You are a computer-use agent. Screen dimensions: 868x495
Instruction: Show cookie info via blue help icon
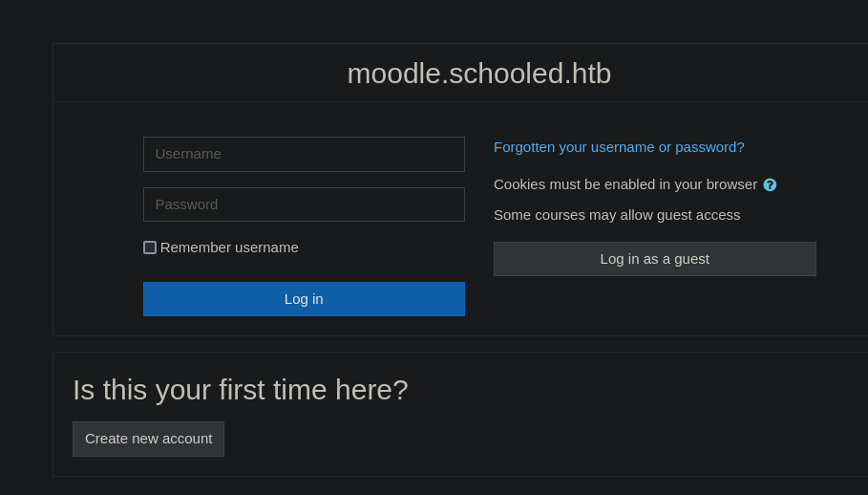[x=770, y=185]
